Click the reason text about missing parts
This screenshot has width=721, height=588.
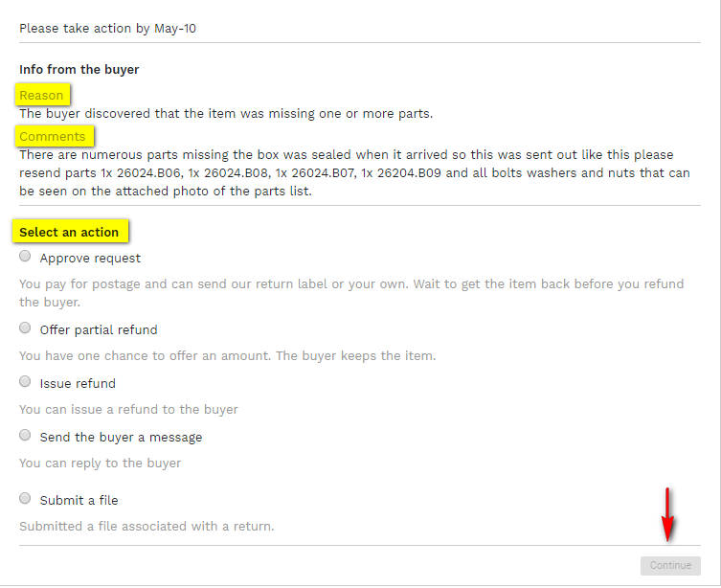click(x=226, y=113)
